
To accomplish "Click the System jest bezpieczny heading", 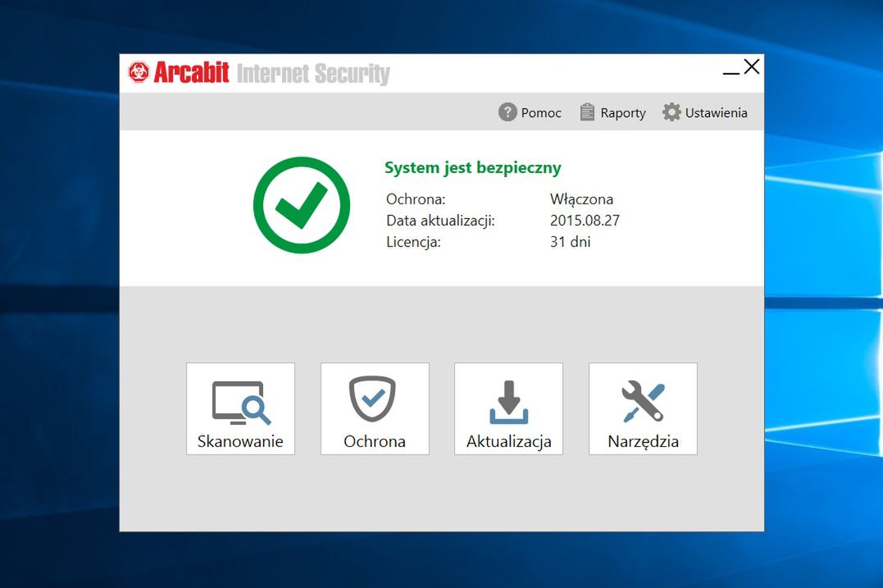I will (473, 167).
